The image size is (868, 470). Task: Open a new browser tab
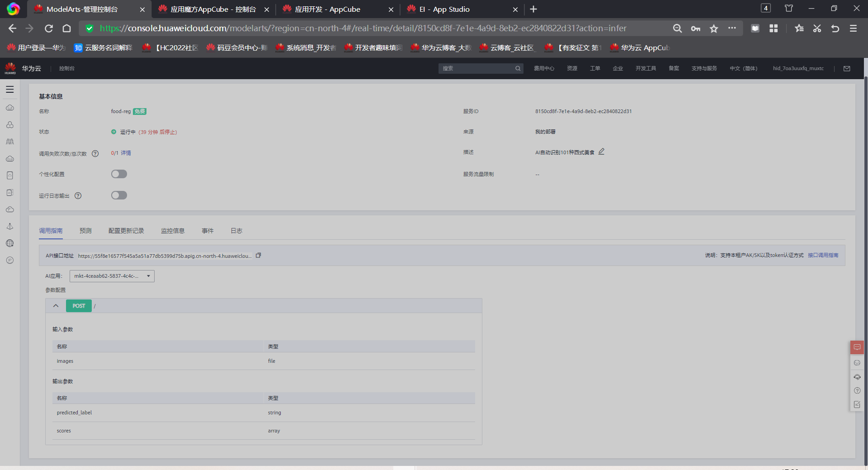click(x=533, y=9)
